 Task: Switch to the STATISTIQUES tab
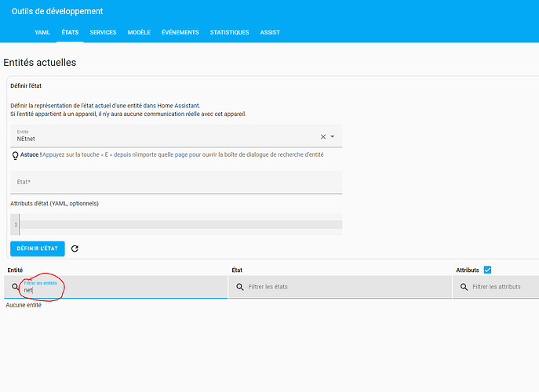point(230,32)
